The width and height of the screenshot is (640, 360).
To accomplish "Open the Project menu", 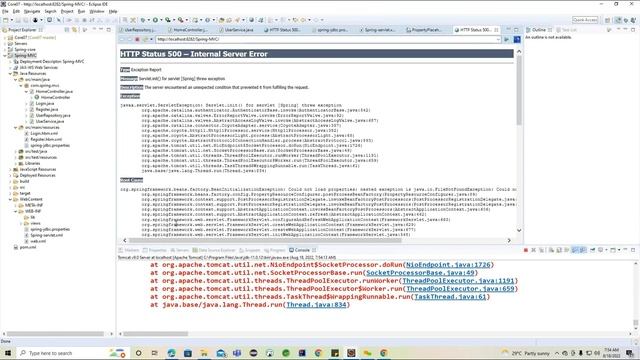I will coord(67,11).
